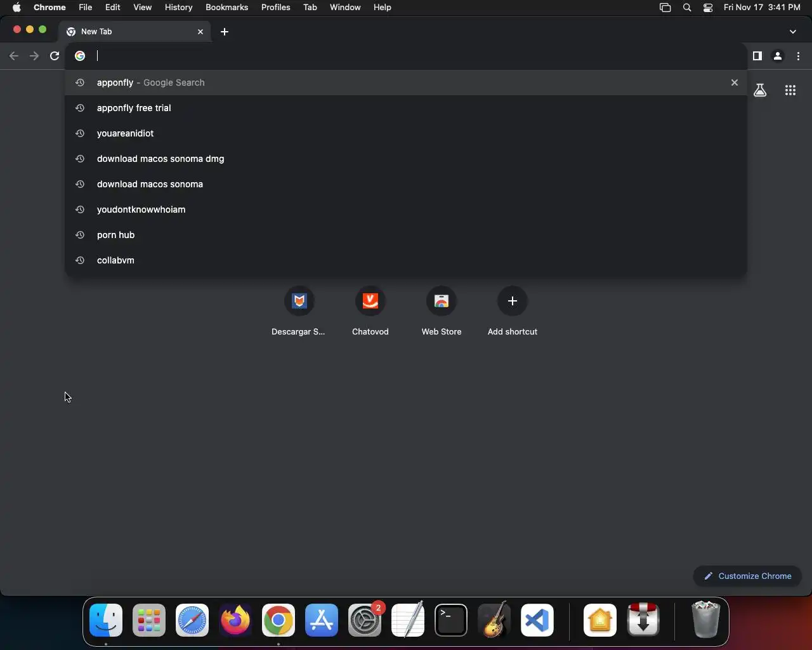Screen dimensions: 812x650
Task: Click the Spotlight search icon in menu bar
Action: point(687,8)
